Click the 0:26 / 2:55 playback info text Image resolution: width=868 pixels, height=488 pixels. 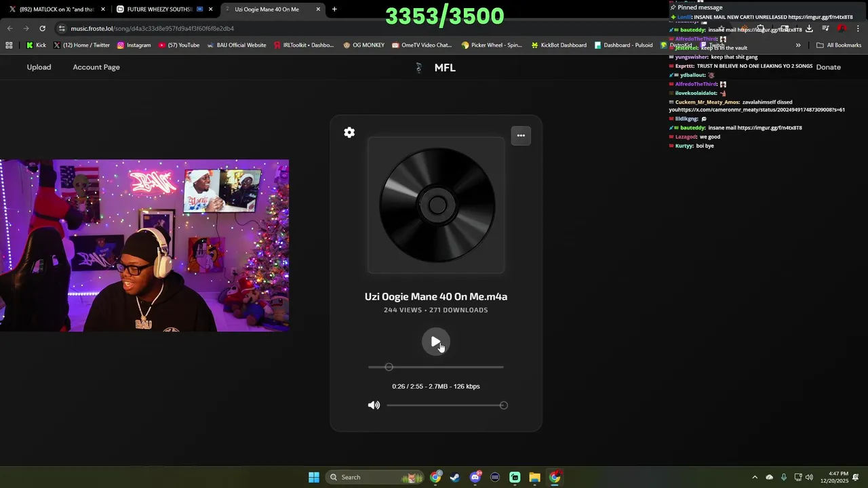pos(436,386)
